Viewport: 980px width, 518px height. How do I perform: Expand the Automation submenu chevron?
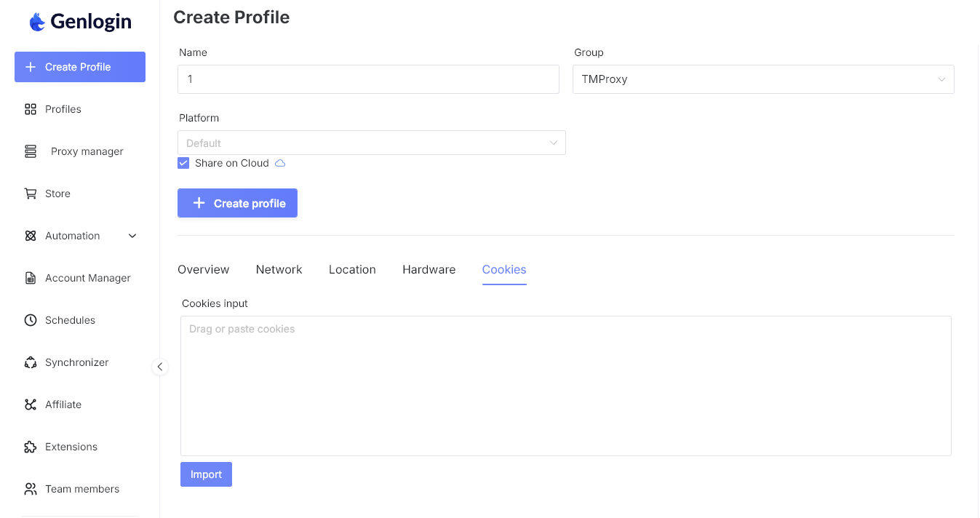point(132,236)
